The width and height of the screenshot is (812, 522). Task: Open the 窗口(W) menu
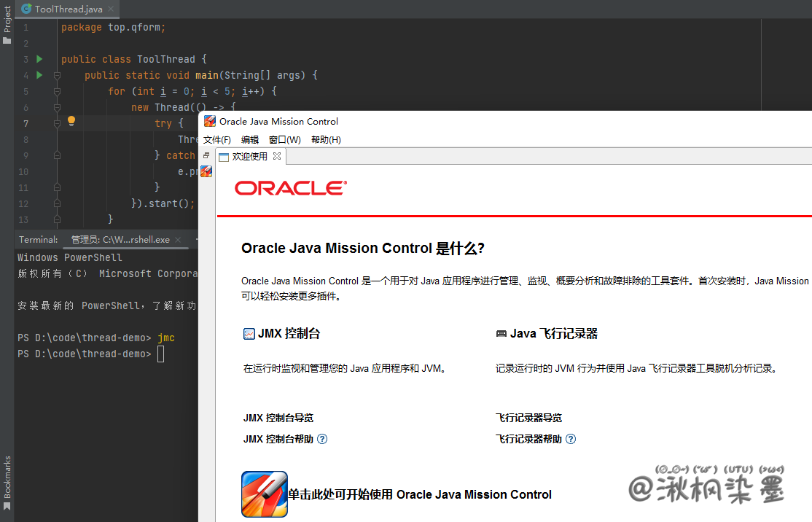click(x=284, y=139)
